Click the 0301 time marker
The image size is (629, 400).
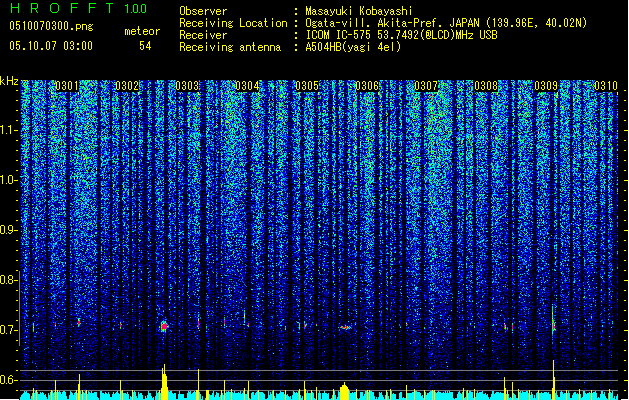67,86
